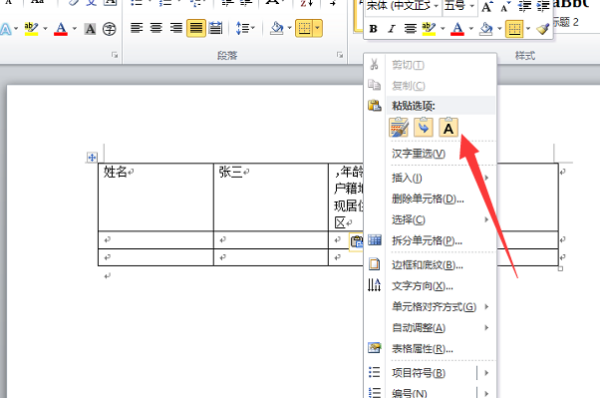Apply red font color in ribbon
Viewport: 600px width, 398px height.
[60, 29]
